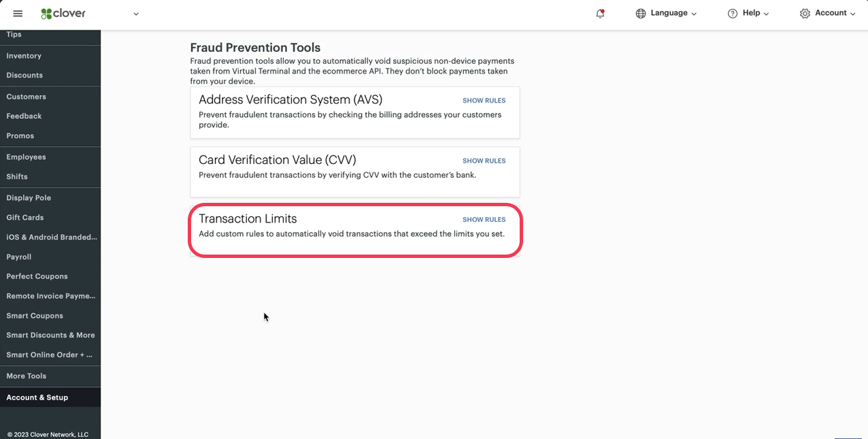The width and height of the screenshot is (868, 439).
Task: Show rules for Address Verification System
Action: (x=484, y=101)
